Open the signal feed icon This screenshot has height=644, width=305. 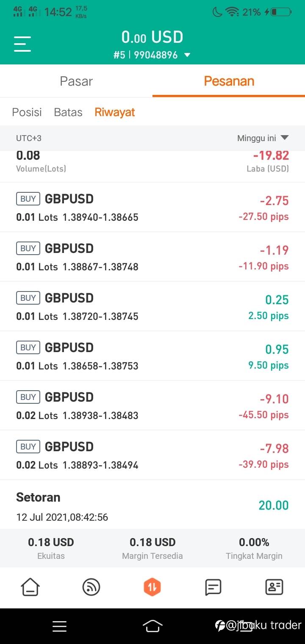pos(91,587)
